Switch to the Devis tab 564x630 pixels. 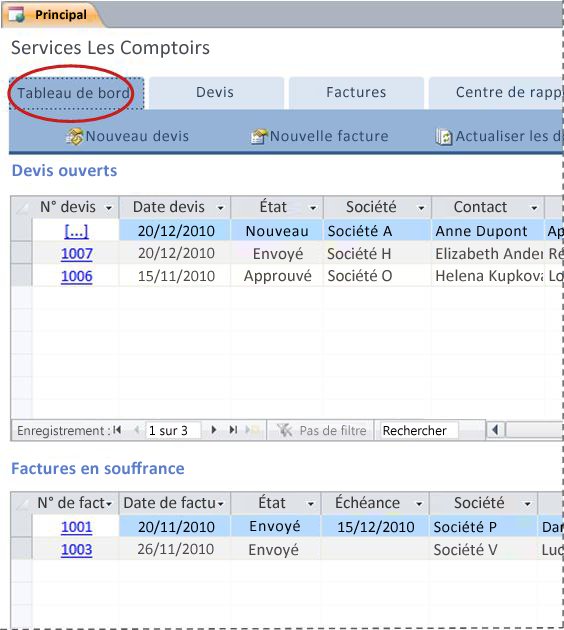click(216, 92)
